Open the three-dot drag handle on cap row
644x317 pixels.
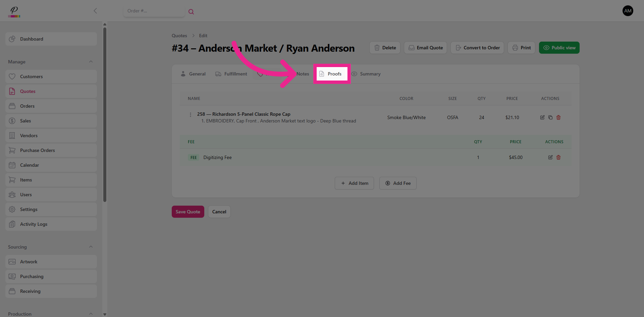point(191,115)
